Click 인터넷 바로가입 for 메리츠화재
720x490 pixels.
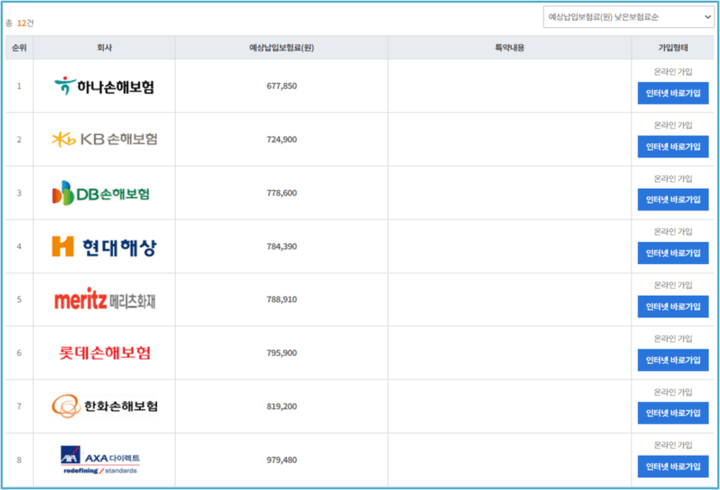(x=673, y=307)
